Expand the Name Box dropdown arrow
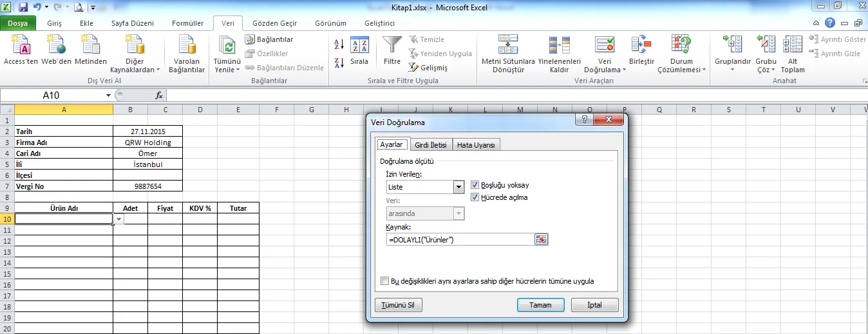 tap(108, 95)
